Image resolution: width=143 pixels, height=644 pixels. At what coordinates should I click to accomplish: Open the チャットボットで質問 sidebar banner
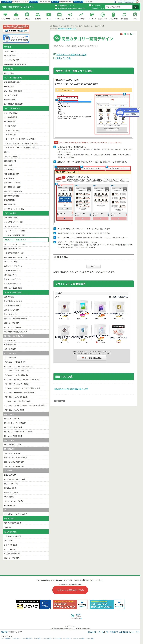click(16, 38)
